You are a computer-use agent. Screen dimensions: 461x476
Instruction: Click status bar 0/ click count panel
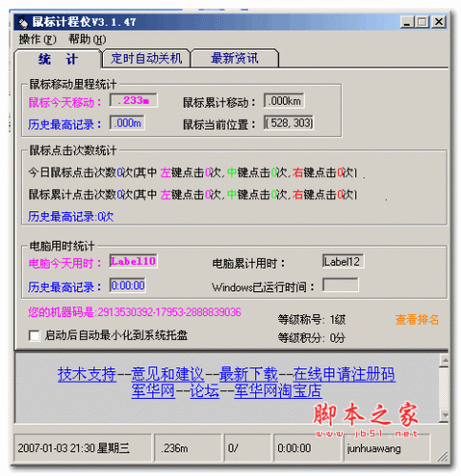(247, 448)
